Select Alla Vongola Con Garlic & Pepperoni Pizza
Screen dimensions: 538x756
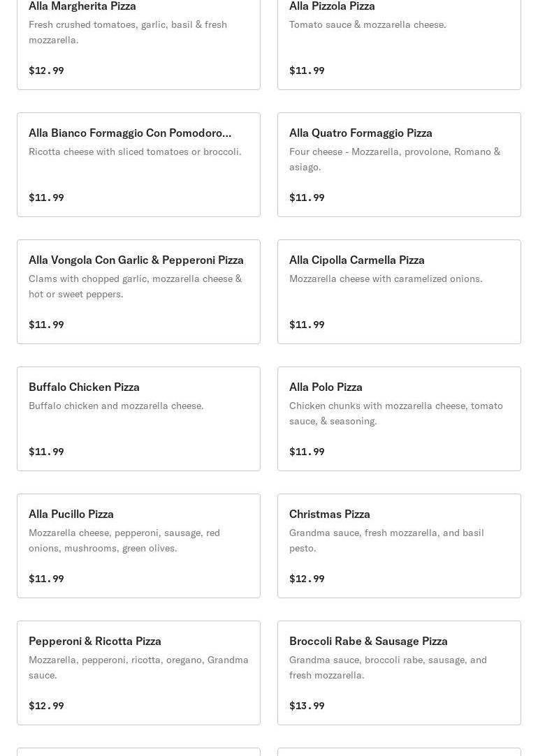point(136,260)
